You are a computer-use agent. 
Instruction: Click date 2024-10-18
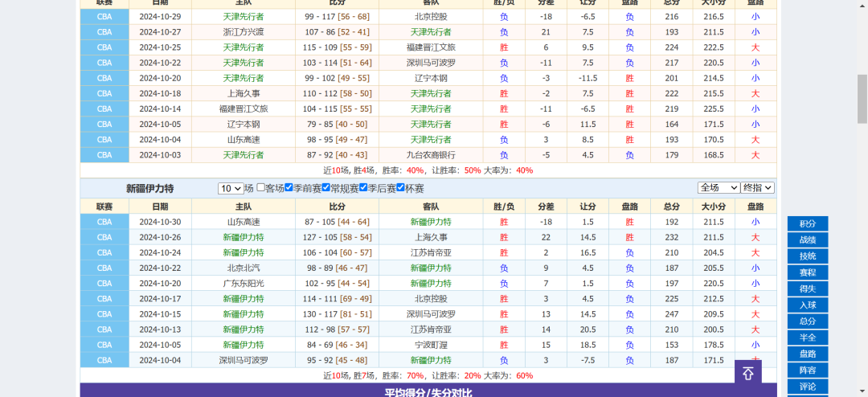click(x=161, y=93)
